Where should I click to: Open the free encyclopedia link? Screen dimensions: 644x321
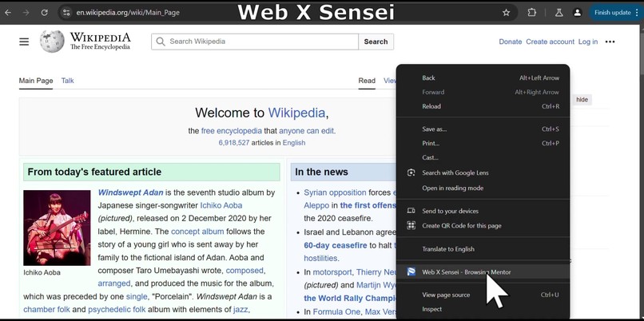pyautogui.click(x=231, y=131)
